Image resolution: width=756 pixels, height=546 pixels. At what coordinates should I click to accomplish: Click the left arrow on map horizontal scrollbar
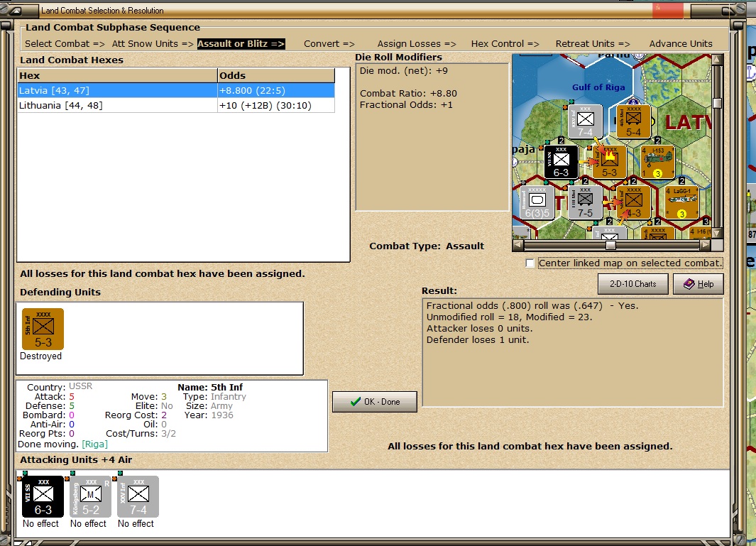[517, 245]
